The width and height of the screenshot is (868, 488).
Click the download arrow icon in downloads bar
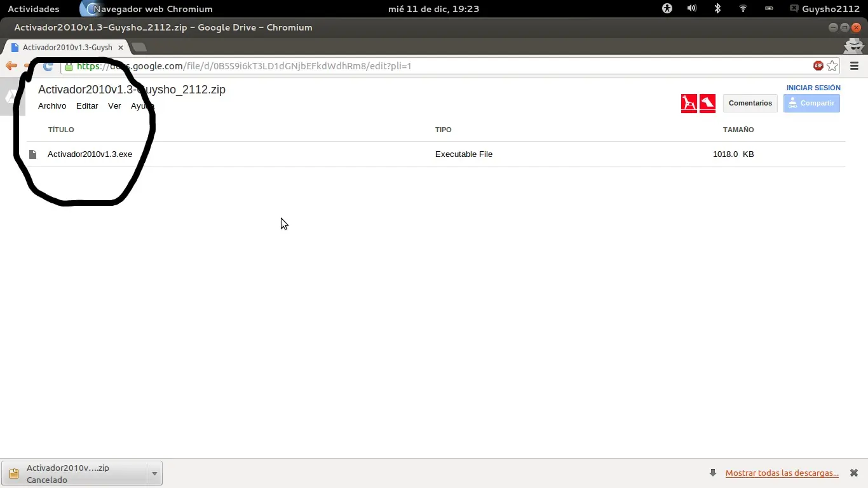(x=713, y=473)
